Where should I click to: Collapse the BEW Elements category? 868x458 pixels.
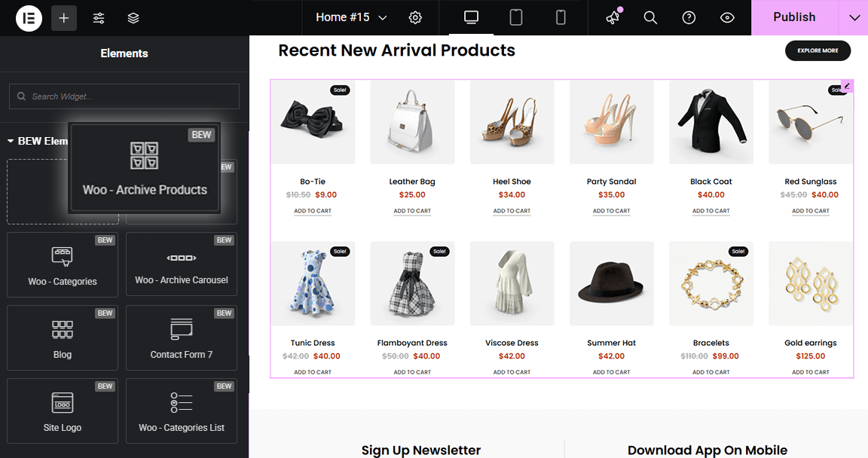(x=11, y=141)
